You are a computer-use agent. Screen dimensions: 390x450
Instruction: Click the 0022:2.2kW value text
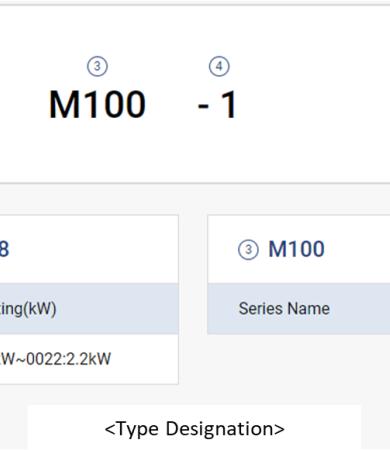pos(68,359)
